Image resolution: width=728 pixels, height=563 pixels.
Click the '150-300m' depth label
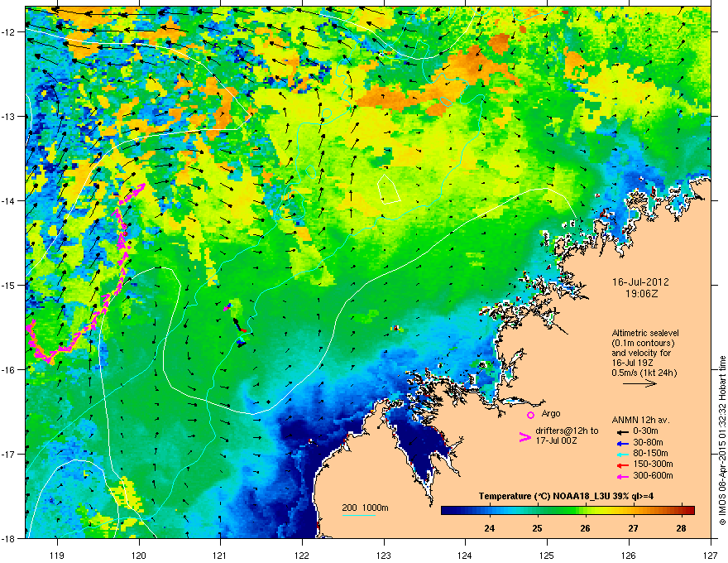click(653, 464)
